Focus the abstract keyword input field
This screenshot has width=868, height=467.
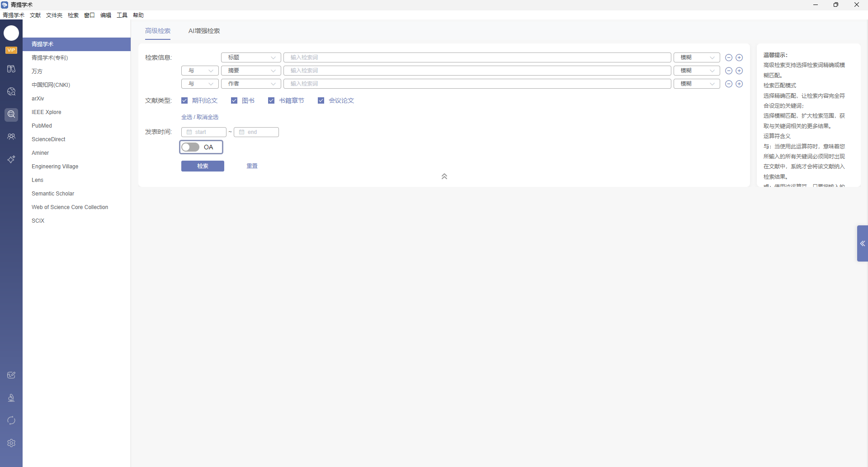pos(477,71)
